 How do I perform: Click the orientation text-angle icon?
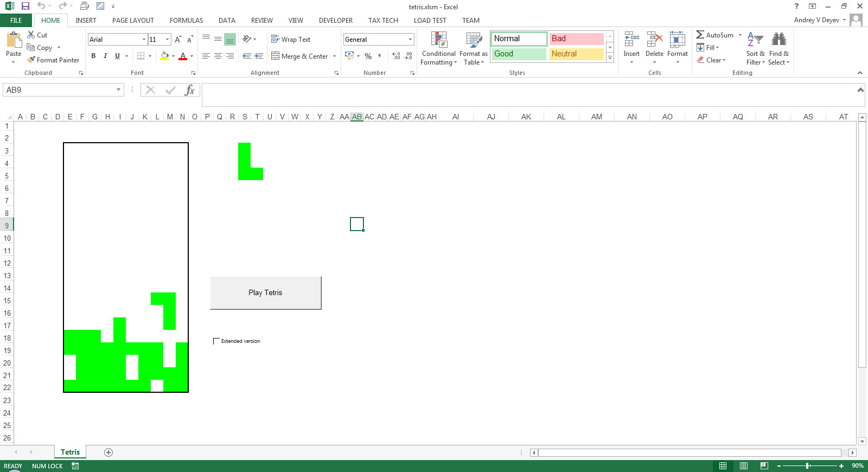[247, 39]
